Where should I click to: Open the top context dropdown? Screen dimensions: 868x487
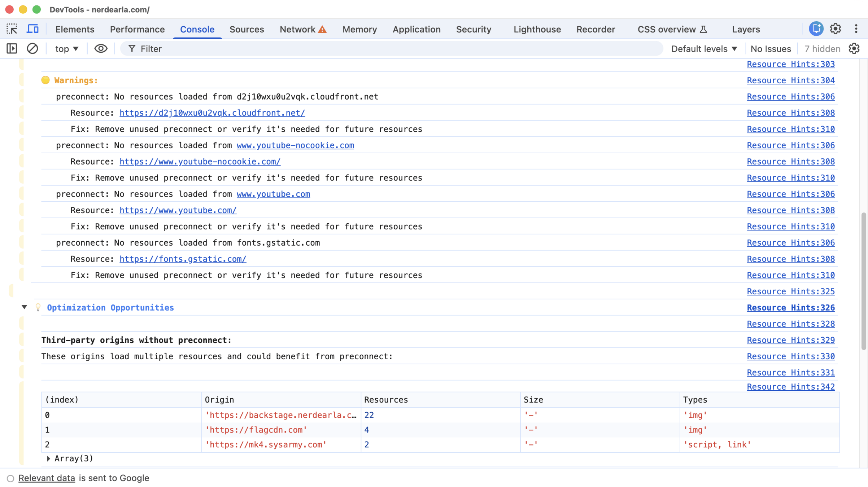[67, 49]
